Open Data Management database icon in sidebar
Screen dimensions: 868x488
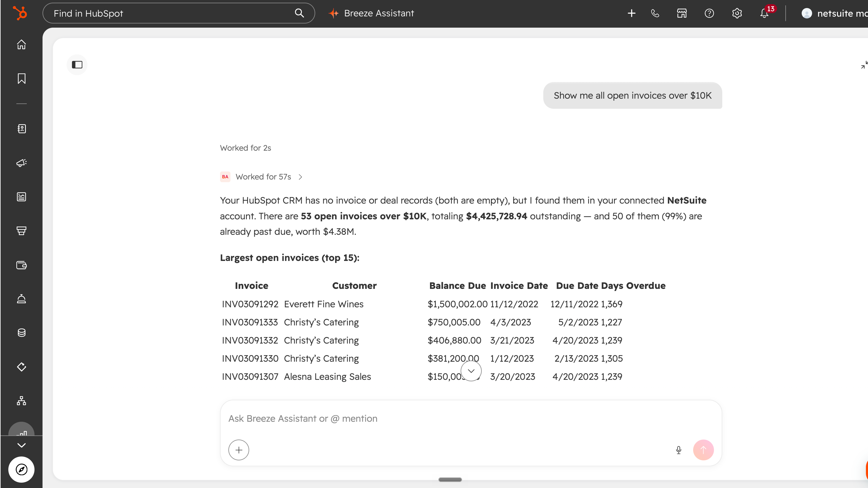(22, 333)
